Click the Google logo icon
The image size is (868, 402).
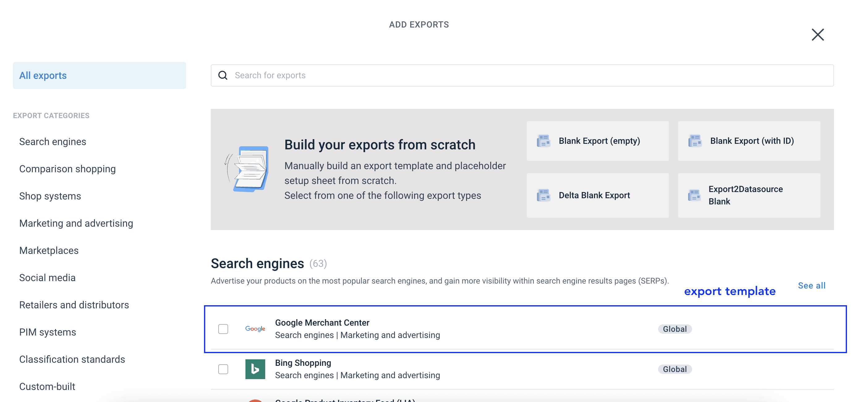255,328
